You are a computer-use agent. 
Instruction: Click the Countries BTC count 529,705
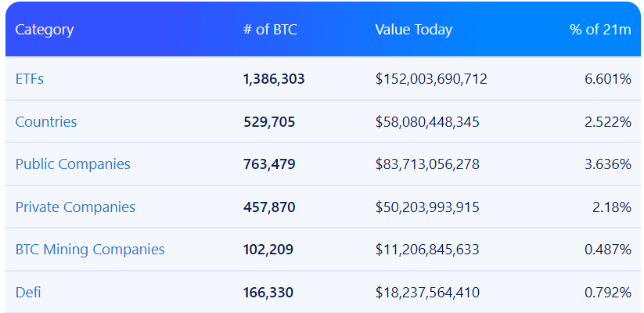coord(269,122)
